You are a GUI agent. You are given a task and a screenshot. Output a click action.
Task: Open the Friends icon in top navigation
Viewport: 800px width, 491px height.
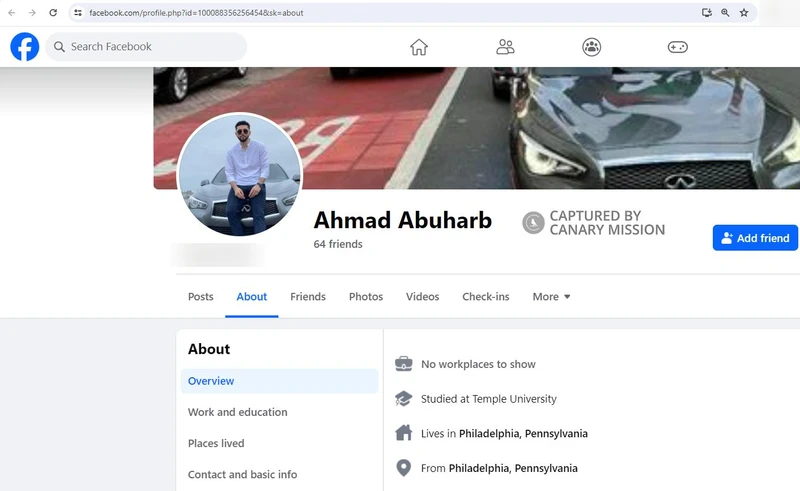[x=505, y=47]
